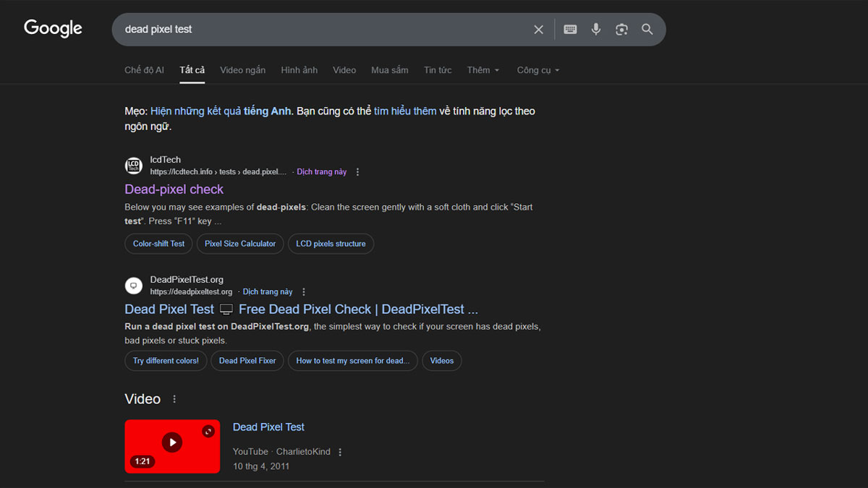Open the on-screen keyboard input tool
Viewport: 868px width, 488px height.
[x=570, y=30]
